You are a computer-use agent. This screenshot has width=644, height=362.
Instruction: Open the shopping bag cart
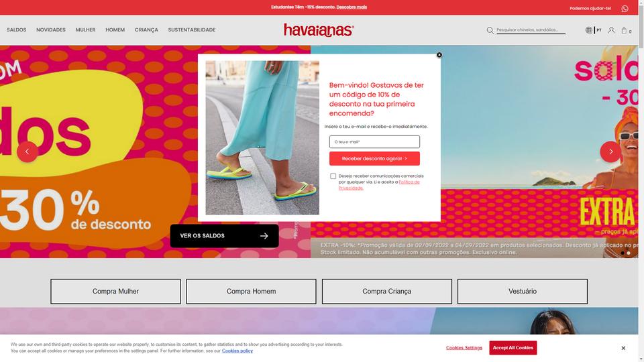tap(625, 30)
